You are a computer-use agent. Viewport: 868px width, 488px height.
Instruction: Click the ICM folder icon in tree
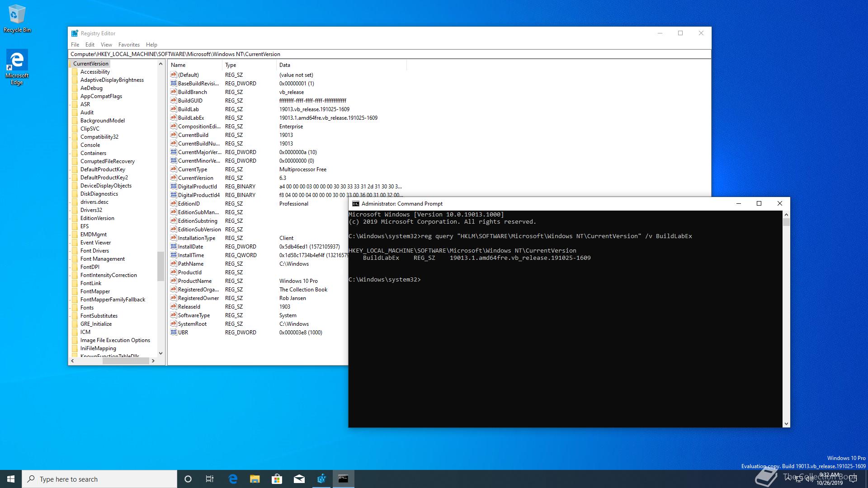[75, 332]
